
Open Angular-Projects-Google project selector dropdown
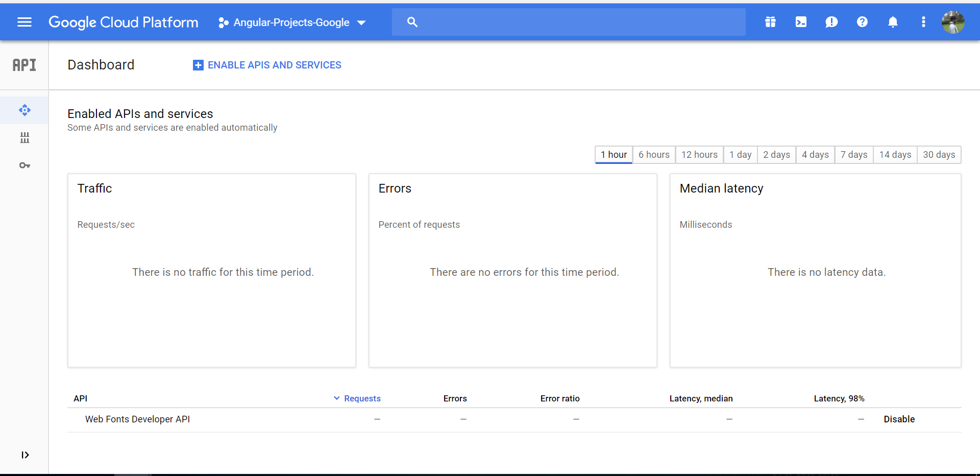tap(292, 22)
